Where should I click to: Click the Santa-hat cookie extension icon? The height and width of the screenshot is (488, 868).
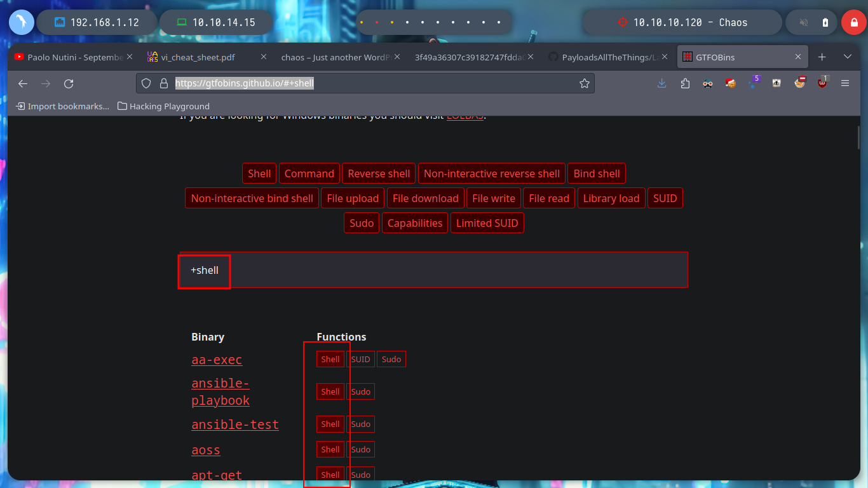(x=730, y=83)
